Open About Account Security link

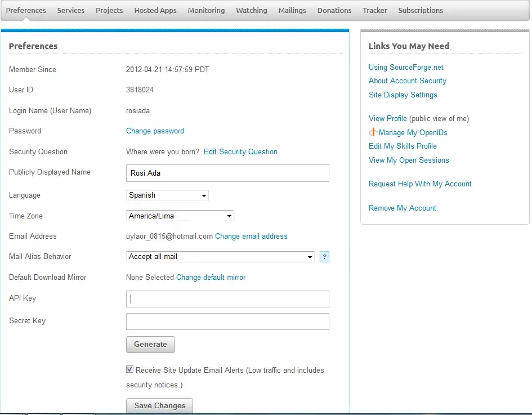click(408, 81)
